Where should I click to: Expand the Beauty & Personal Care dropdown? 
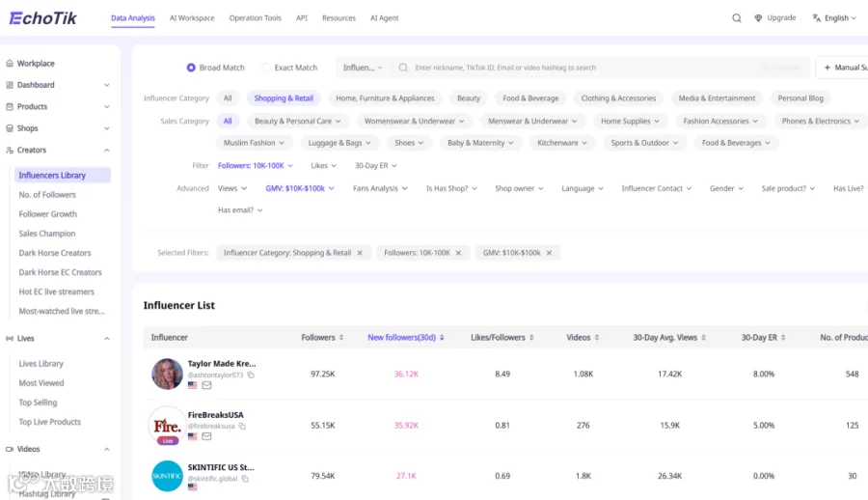click(297, 121)
